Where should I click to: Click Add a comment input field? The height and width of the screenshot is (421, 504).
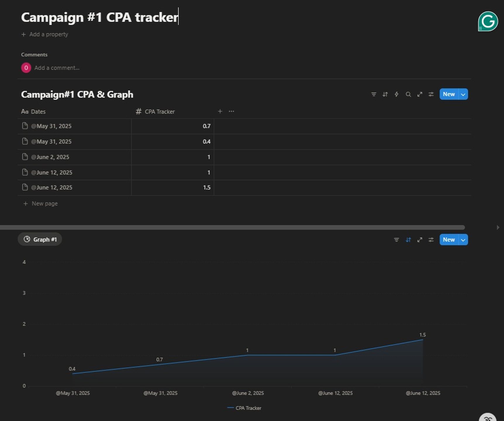click(x=57, y=68)
